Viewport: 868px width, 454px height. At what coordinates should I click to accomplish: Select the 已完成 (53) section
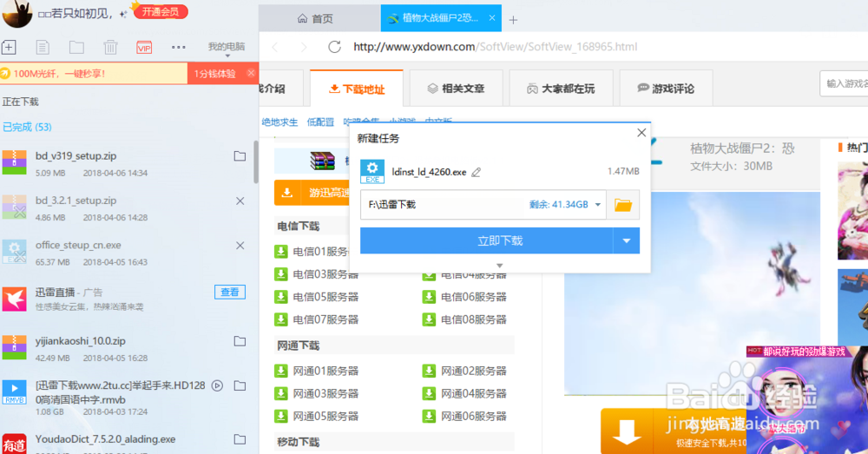click(27, 127)
